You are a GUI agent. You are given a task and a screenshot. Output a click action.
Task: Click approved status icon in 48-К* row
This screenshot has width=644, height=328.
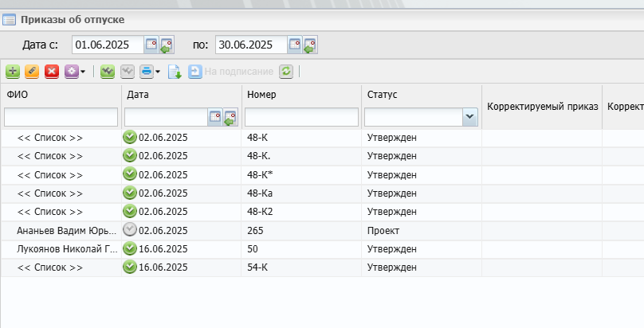(x=130, y=174)
